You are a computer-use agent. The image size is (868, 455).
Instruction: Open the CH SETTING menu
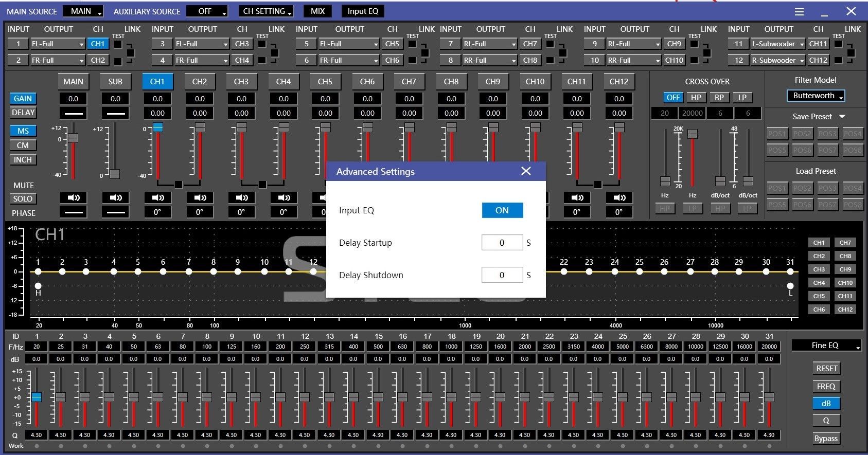266,11
